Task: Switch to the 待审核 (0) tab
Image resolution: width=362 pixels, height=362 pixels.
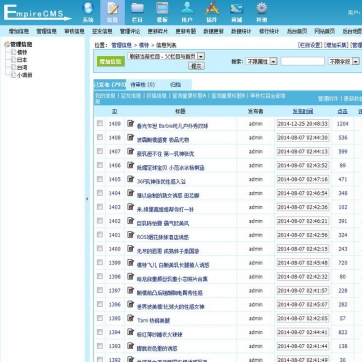Action: tap(143, 85)
